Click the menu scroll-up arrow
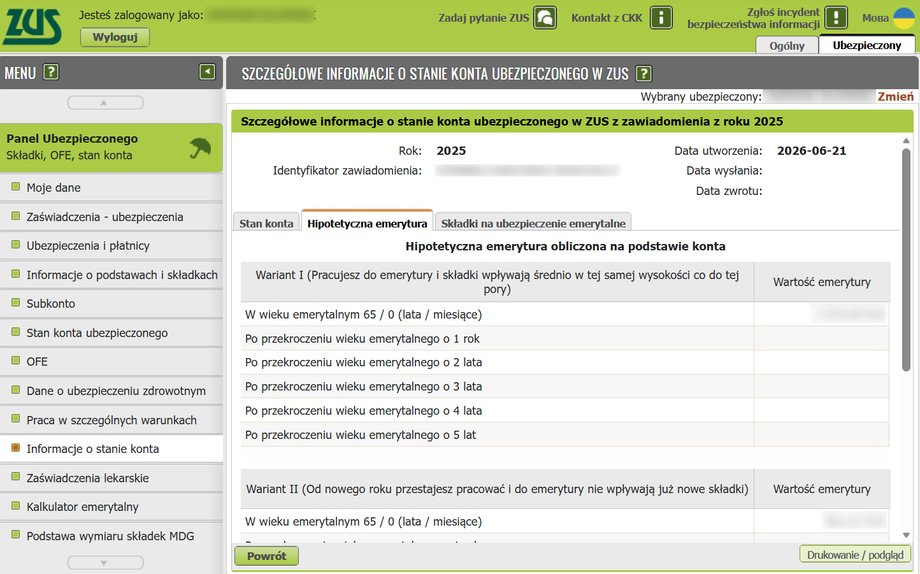 point(105,103)
